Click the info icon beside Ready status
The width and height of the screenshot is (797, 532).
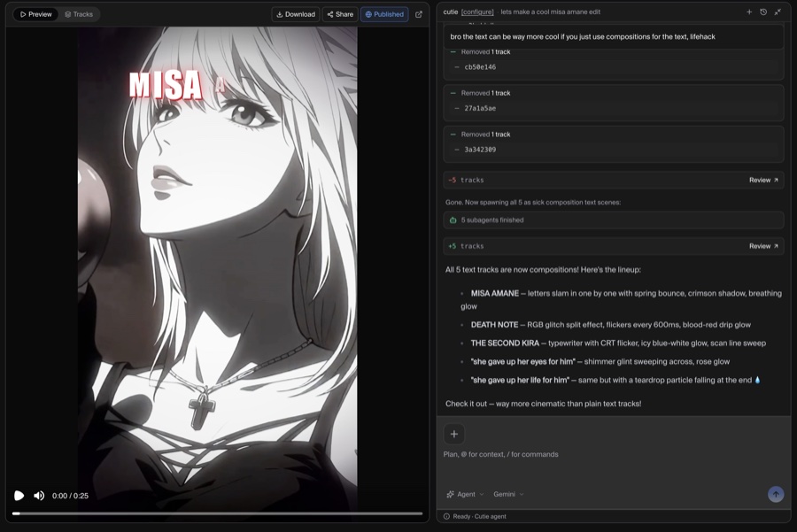[447, 516]
